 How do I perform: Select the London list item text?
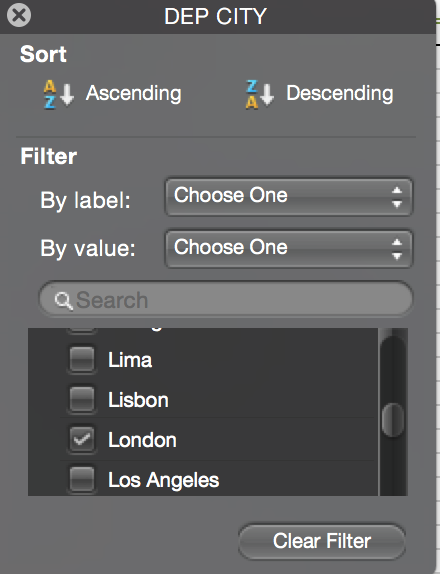142,440
